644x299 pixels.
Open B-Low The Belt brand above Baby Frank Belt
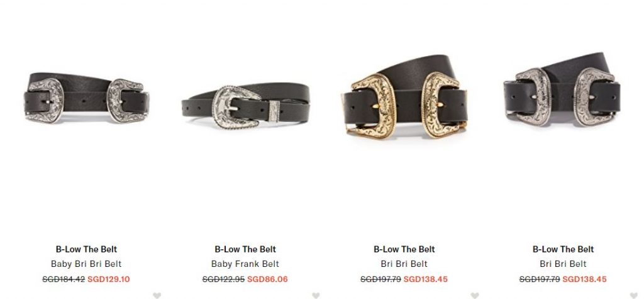[245, 249]
